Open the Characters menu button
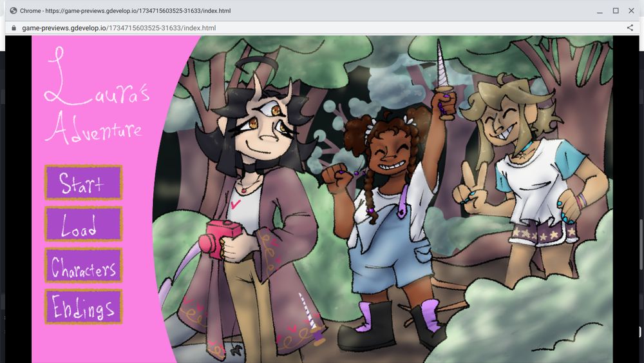Screen dimensions: 644x363 (x=83, y=266)
